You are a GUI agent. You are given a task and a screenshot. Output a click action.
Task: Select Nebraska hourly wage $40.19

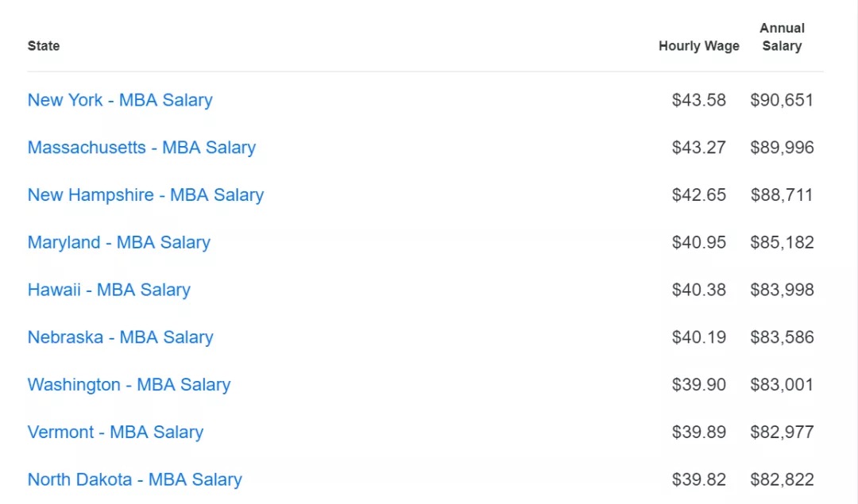point(699,337)
